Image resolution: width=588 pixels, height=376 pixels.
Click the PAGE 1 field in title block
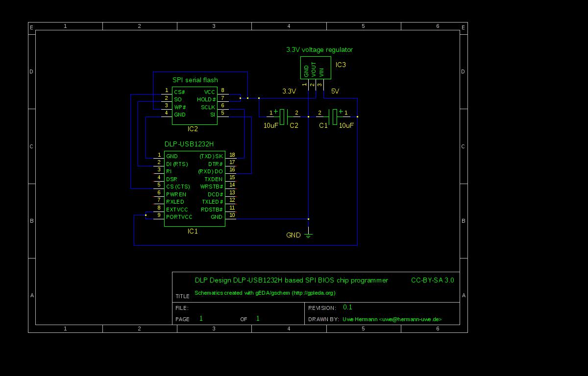(200, 319)
